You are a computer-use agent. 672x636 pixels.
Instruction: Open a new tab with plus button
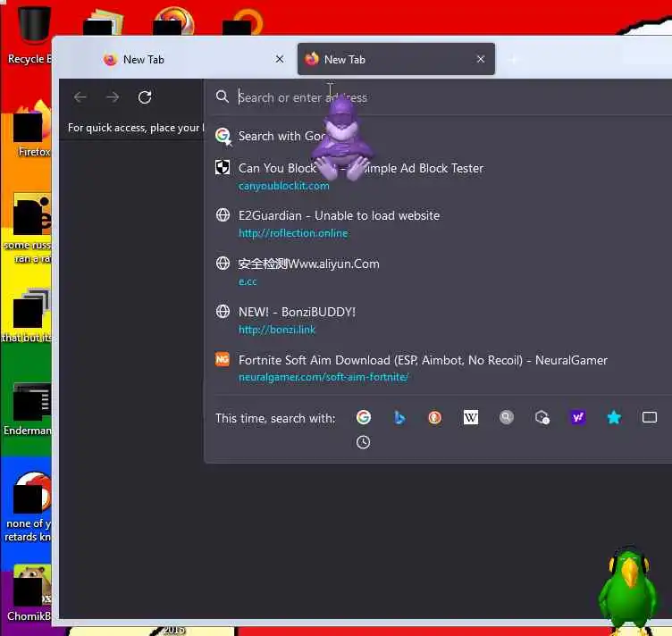pos(514,60)
